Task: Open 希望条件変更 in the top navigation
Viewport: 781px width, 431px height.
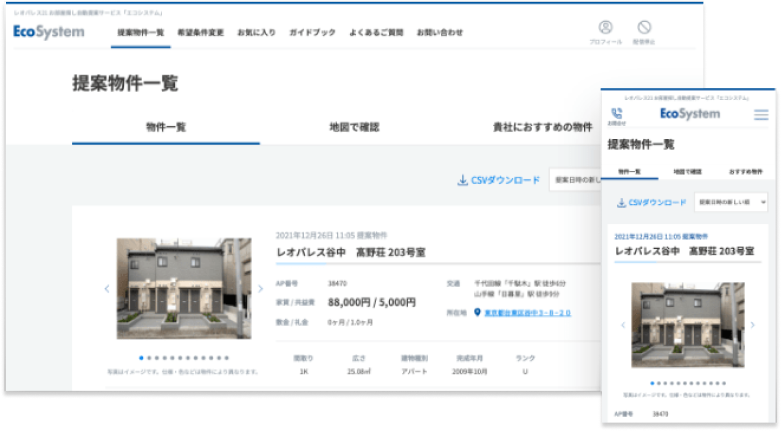Action: point(200,32)
